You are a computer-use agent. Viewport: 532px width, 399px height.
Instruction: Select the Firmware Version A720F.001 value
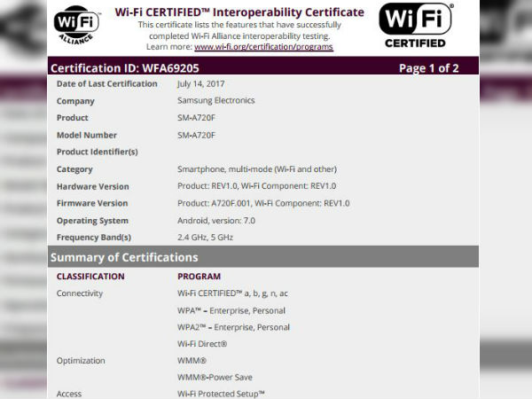[x=263, y=203]
